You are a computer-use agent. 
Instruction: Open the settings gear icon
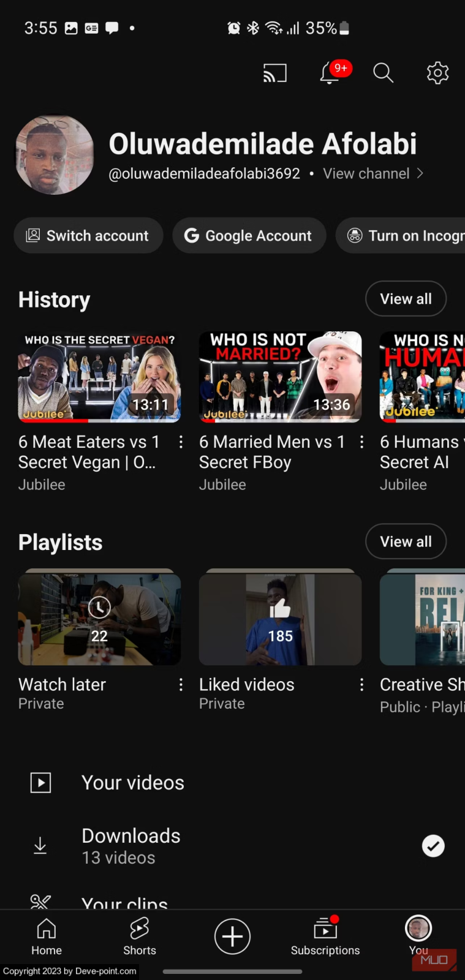(x=437, y=73)
